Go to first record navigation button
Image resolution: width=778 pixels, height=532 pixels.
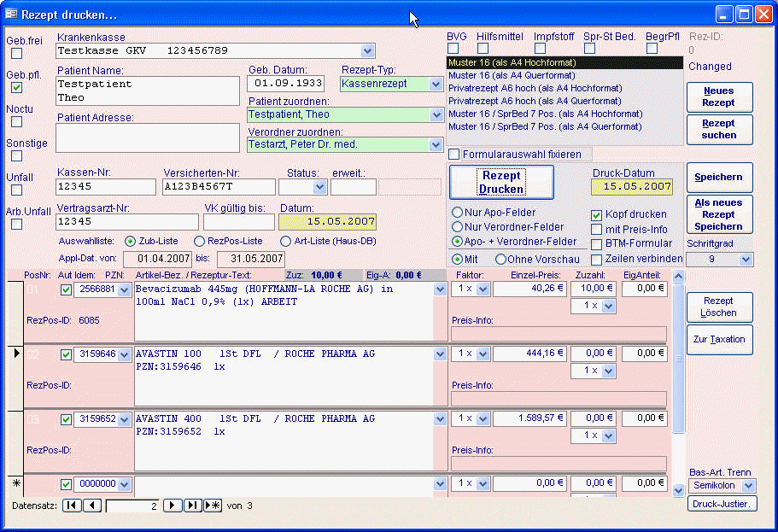(x=72, y=506)
